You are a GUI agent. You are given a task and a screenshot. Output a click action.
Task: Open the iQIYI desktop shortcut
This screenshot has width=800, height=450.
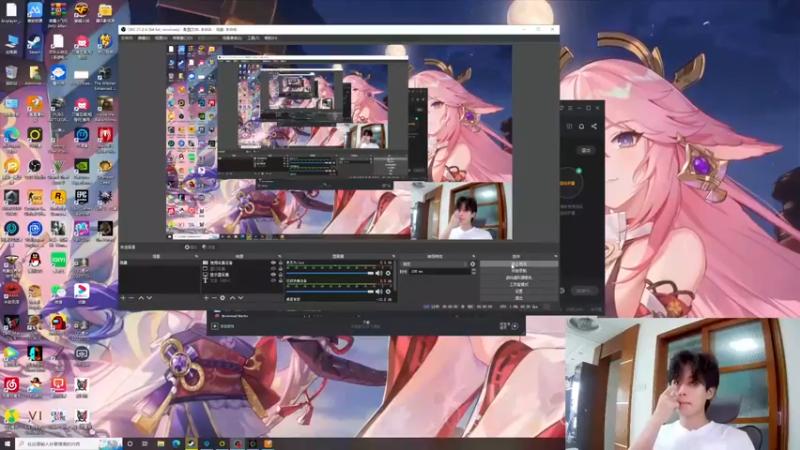click(58, 262)
